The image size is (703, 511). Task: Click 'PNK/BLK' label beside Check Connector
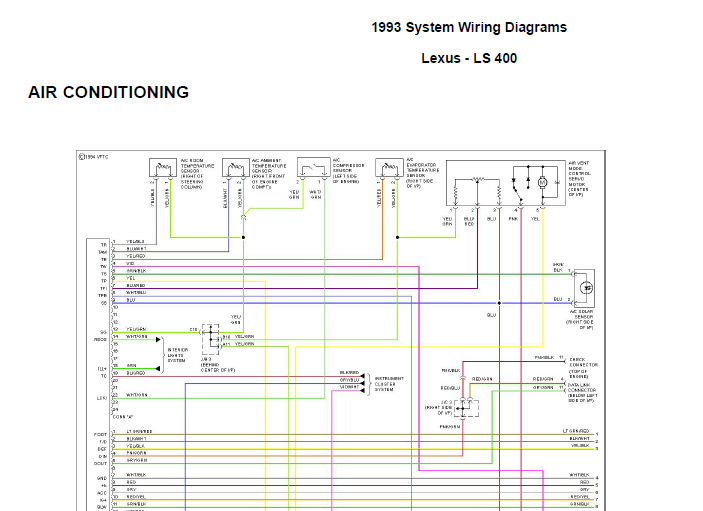pyautogui.click(x=544, y=357)
